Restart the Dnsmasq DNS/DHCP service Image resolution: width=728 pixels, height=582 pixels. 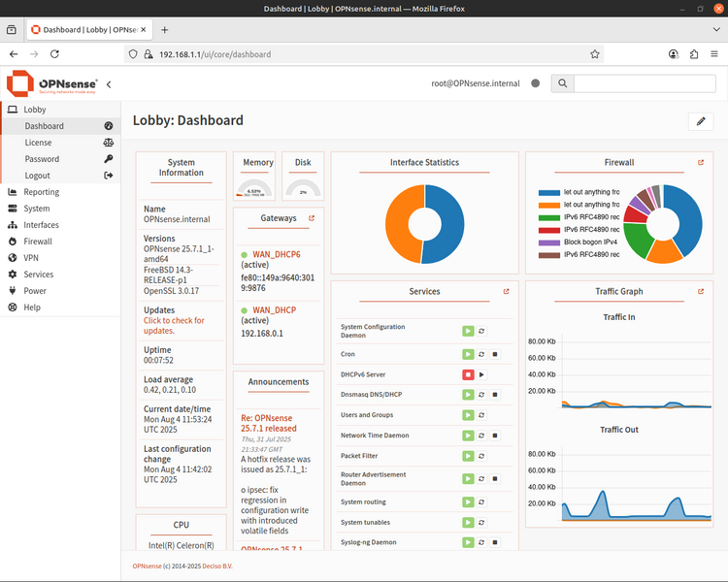481,395
